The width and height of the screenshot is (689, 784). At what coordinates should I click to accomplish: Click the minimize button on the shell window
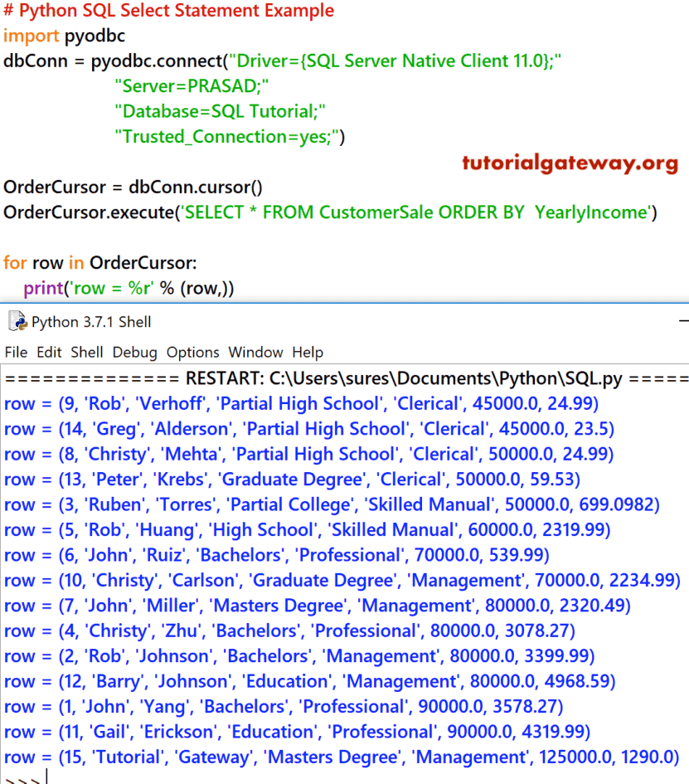click(x=683, y=319)
